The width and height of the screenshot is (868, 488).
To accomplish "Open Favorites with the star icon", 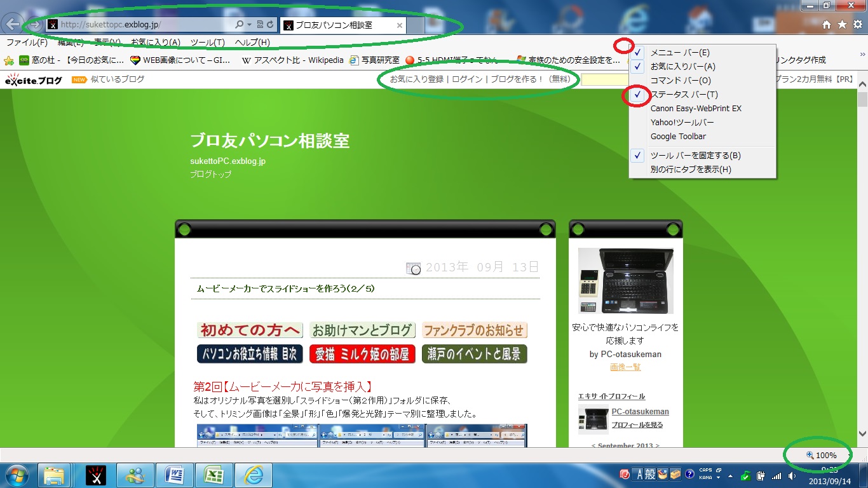I will tap(842, 24).
